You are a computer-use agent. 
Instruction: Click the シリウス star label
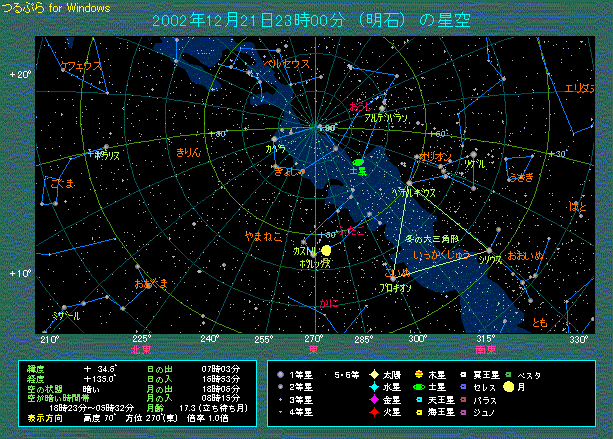pos(489,258)
